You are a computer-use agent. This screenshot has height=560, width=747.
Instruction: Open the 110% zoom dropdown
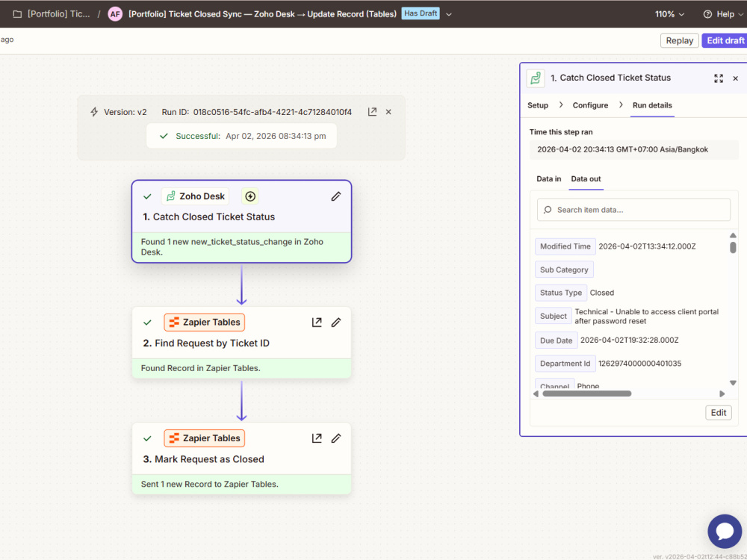[670, 14]
